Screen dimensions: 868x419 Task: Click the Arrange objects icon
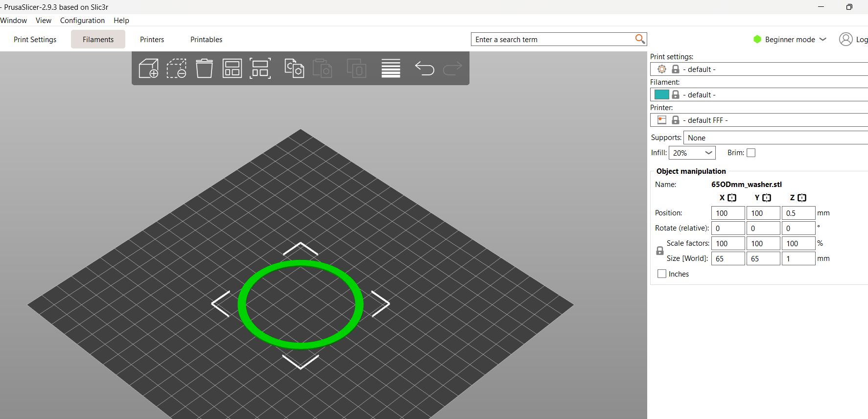point(232,69)
